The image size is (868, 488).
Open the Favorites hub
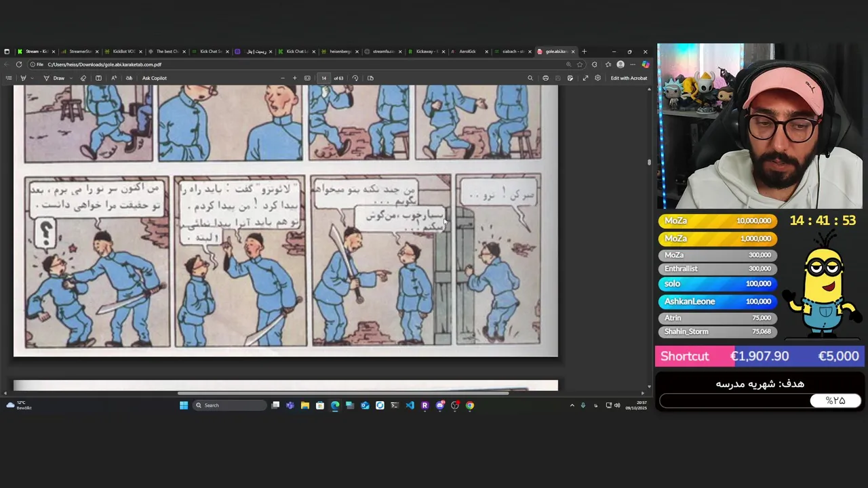[608, 64]
